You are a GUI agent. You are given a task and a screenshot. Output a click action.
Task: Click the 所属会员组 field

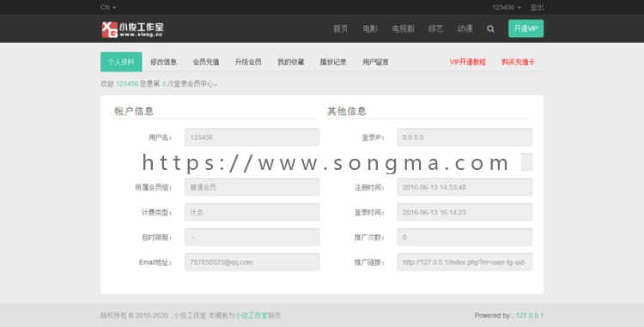click(252, 187)
